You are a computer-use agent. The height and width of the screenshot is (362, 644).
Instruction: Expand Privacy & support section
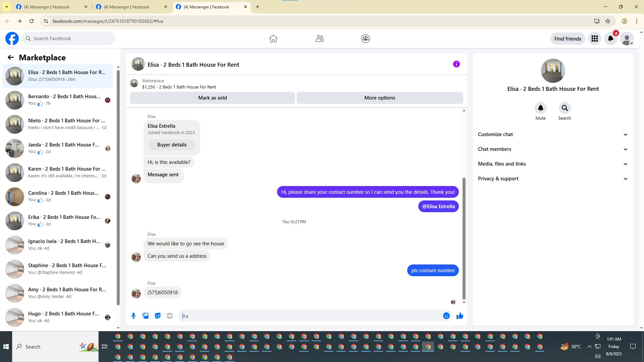coord(552,179)
